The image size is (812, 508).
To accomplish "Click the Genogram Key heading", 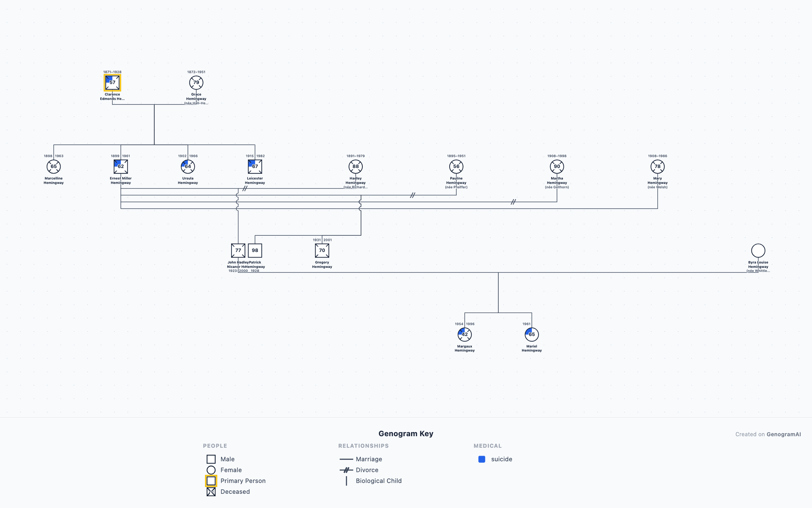I will pos(406,434).
